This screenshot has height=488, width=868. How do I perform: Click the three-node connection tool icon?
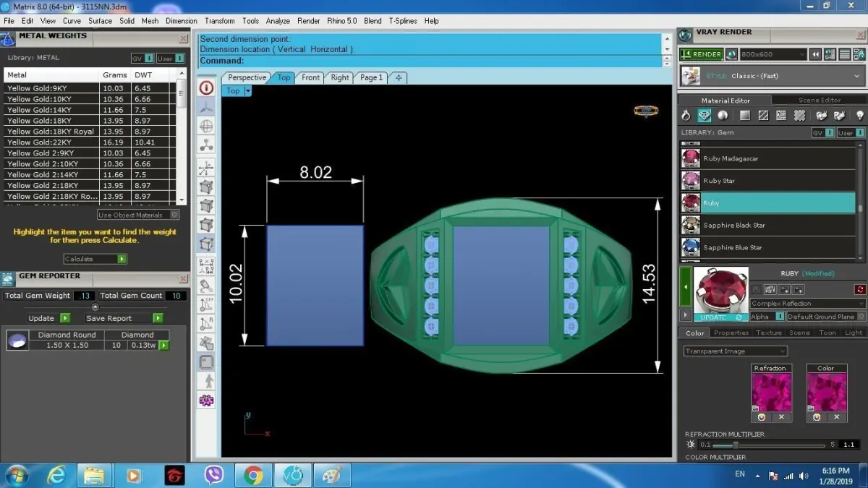(207, 147)
